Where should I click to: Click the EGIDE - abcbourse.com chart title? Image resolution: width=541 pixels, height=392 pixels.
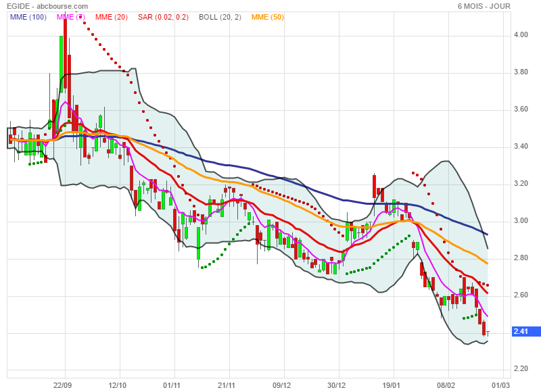point(47,6)
